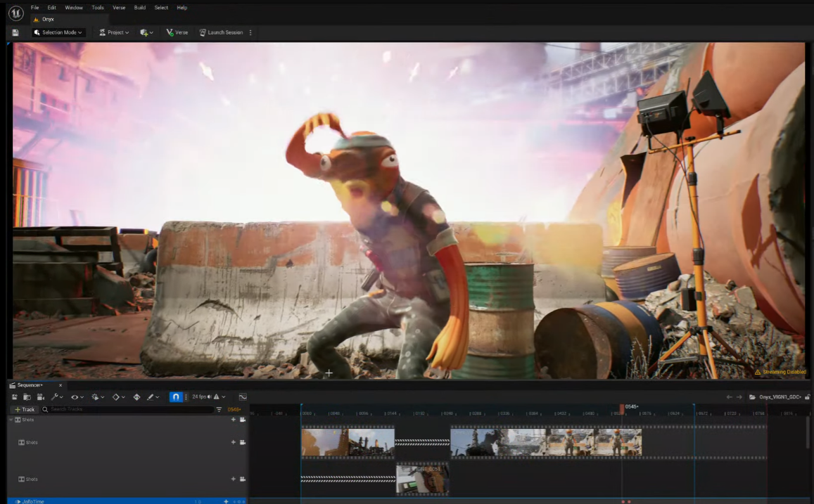
Task: Collapse the top Shots track expander arrow
Action: click(x=11, y=420)
